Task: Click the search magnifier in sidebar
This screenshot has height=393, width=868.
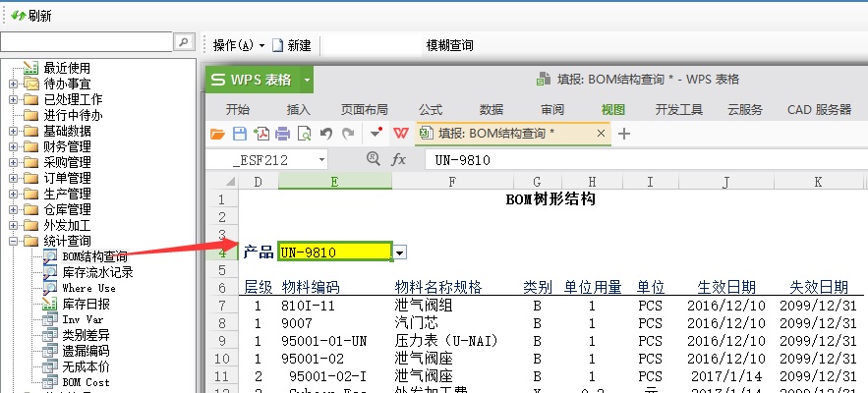Action: [x=184, y=41]
